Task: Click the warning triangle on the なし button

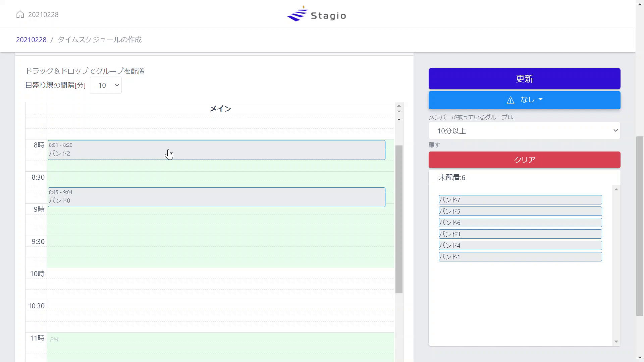Action: coord(510,100)
